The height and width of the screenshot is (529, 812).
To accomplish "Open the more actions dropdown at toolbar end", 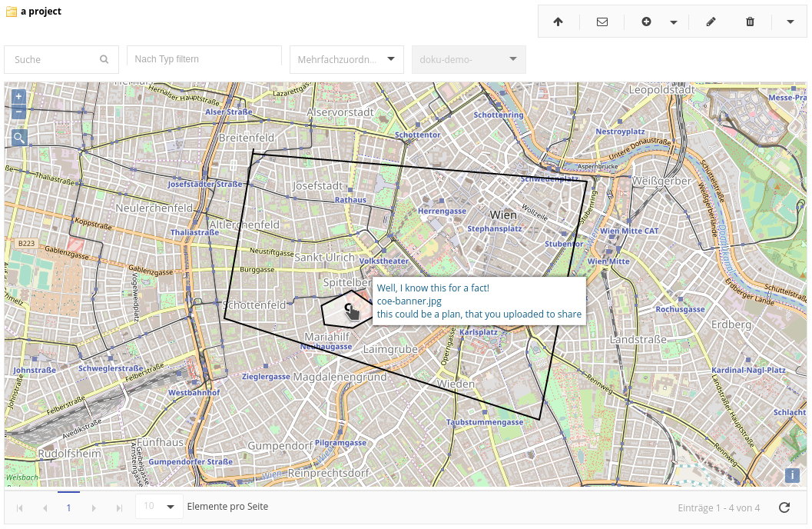I will click(790, 22).
